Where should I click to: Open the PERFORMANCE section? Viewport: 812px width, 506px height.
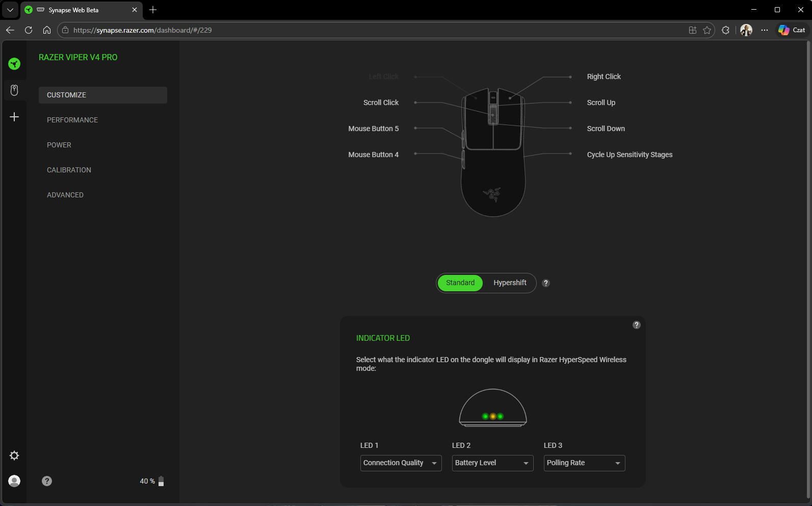(x=72, y=120)
